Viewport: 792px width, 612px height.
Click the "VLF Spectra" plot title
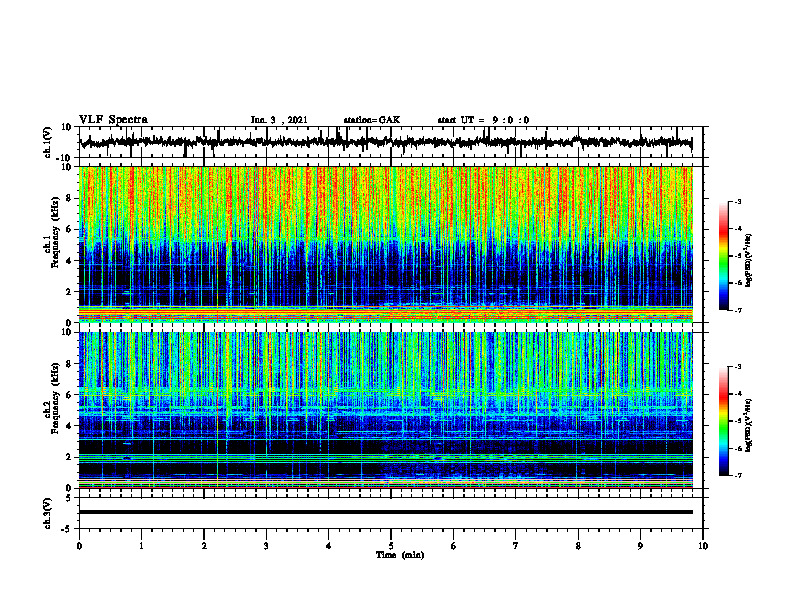(113, 120)
